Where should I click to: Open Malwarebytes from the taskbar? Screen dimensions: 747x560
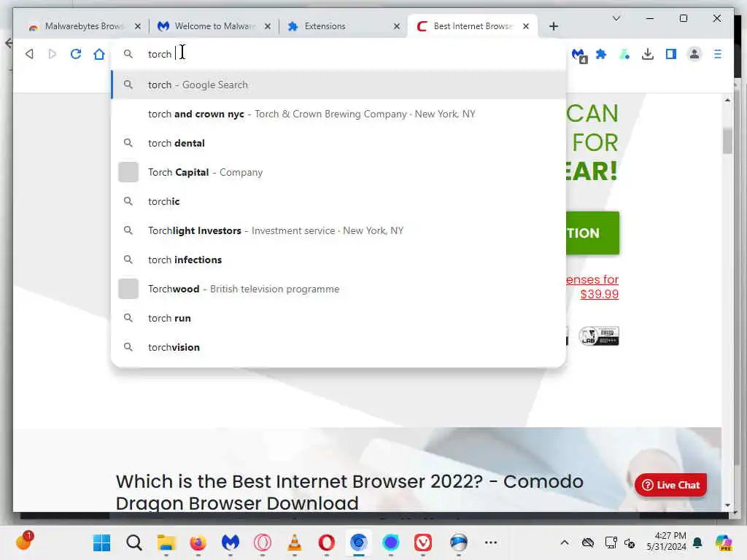click(x=230, y=542)
